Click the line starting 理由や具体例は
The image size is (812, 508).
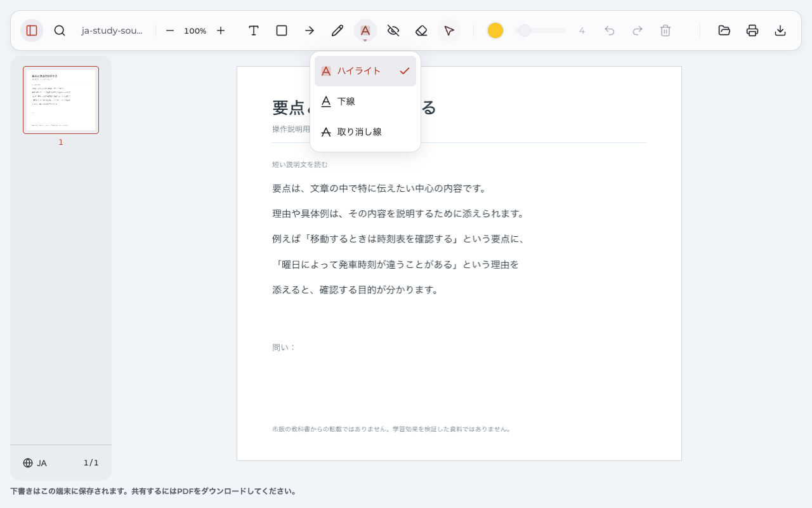point(398,213)
